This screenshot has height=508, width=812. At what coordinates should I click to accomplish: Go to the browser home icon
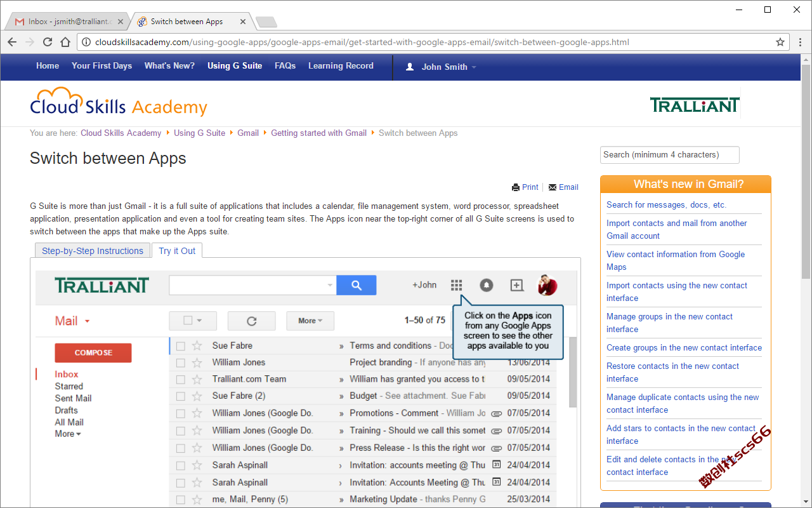(x=65, y=43)
